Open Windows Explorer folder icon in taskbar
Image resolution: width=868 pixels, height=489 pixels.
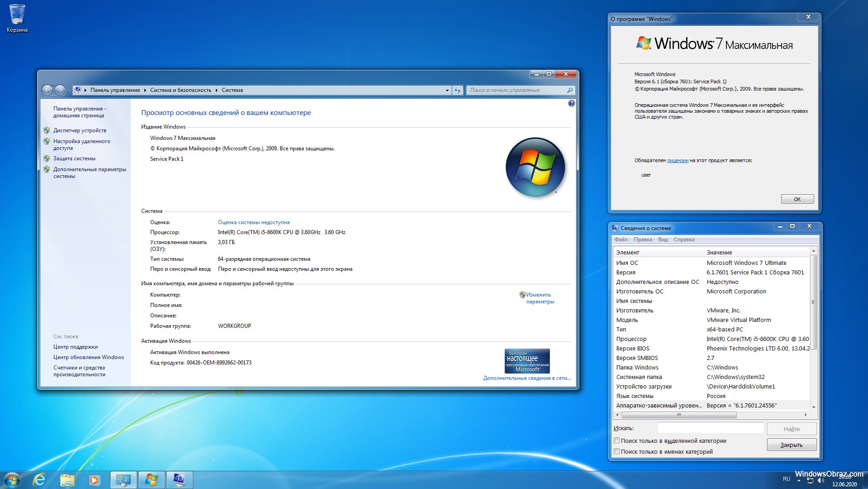pyautogui.click(x=67, y=480)
